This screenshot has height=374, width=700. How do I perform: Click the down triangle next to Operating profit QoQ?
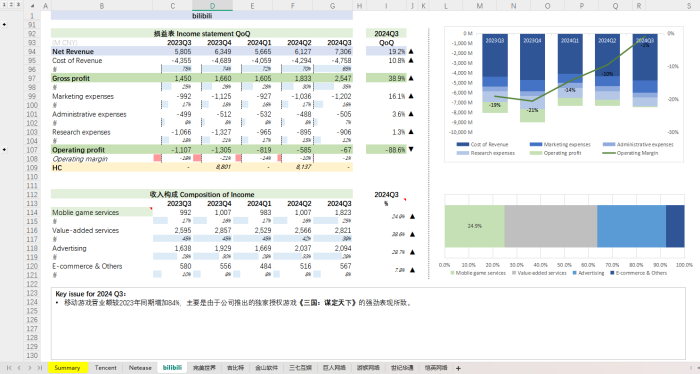pos(411,150)
